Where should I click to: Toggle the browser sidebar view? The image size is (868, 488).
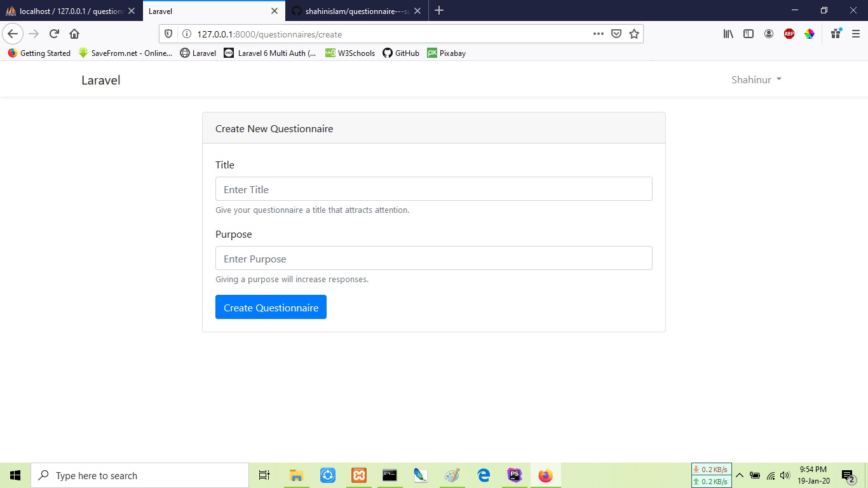[748, 34]
